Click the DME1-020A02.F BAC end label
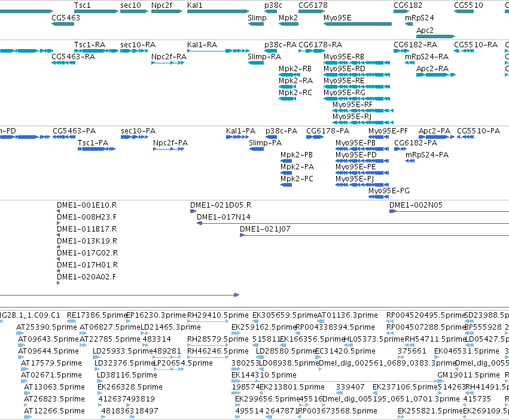This screenshot has width=509, height=420. 86,277
